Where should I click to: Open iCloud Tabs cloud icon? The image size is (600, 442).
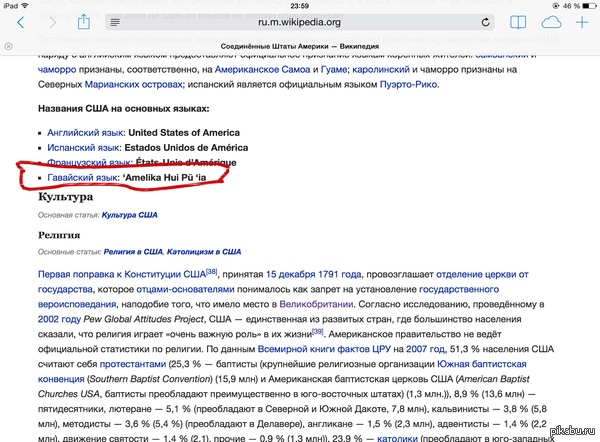click(550, 22)
